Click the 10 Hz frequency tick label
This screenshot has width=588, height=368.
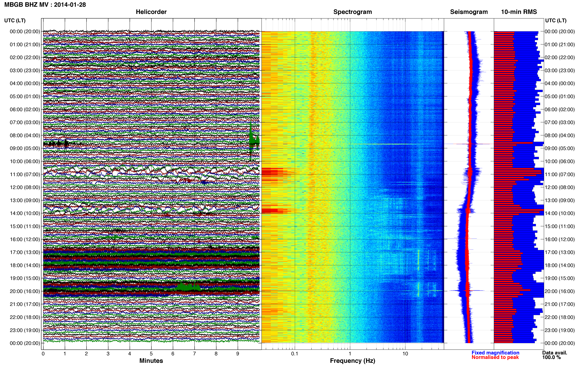tap(405, 354)
